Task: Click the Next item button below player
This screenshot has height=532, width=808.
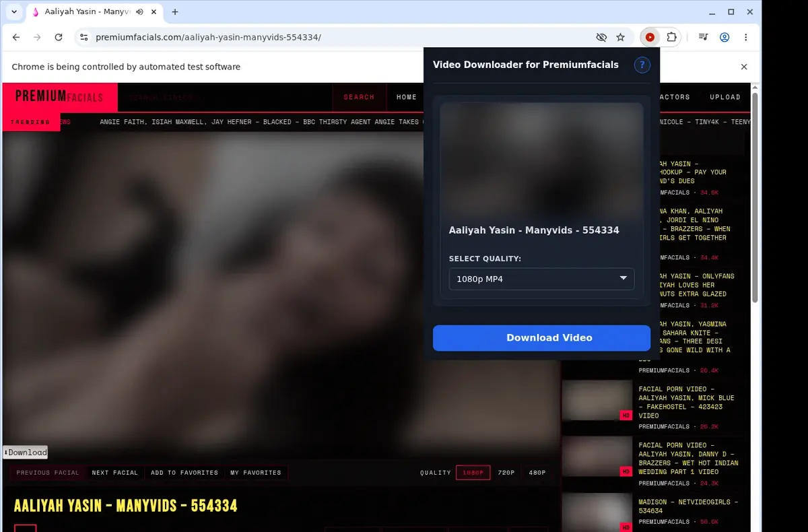Action: coord(115,473)
